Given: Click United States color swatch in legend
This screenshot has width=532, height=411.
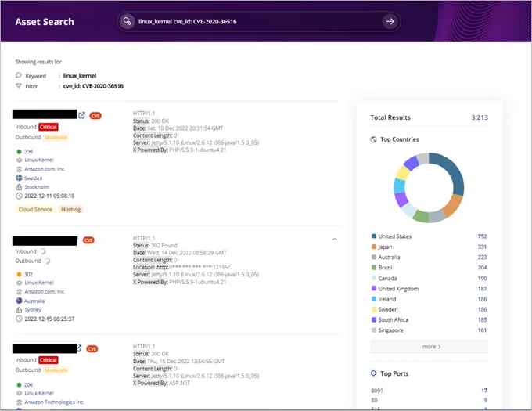Looking at the screenshot, I should click(374, 236).
